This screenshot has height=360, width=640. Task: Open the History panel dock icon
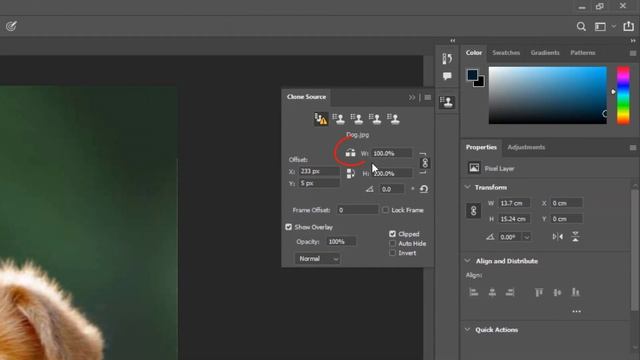(x=447, y=58)
